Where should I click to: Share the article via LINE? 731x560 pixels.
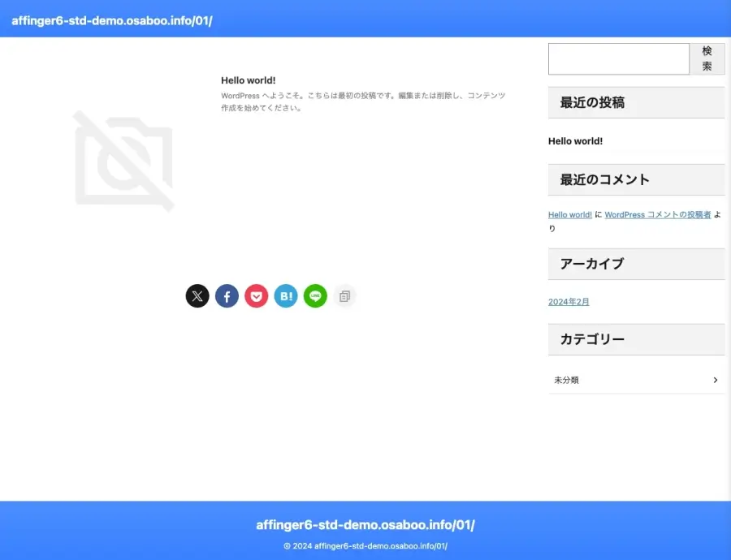click(x=315, y=295)
